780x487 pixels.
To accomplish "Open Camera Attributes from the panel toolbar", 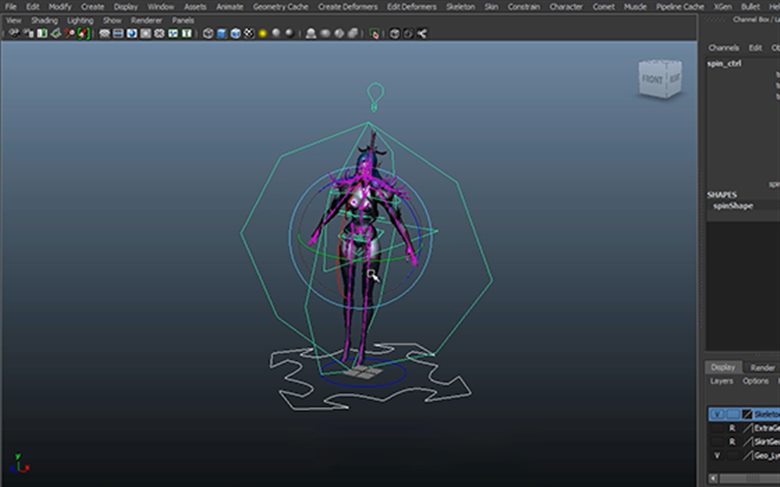I will [x=28, y=33].
